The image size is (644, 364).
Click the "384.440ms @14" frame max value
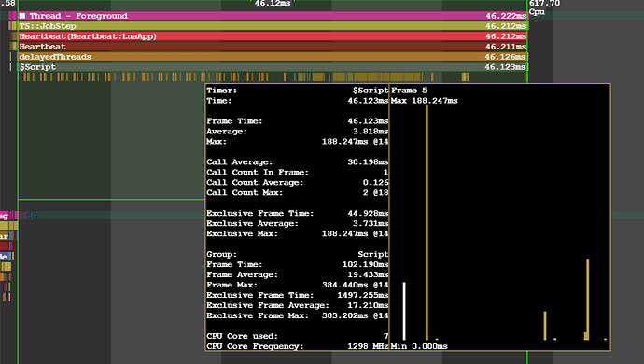(x=355, y=285)
